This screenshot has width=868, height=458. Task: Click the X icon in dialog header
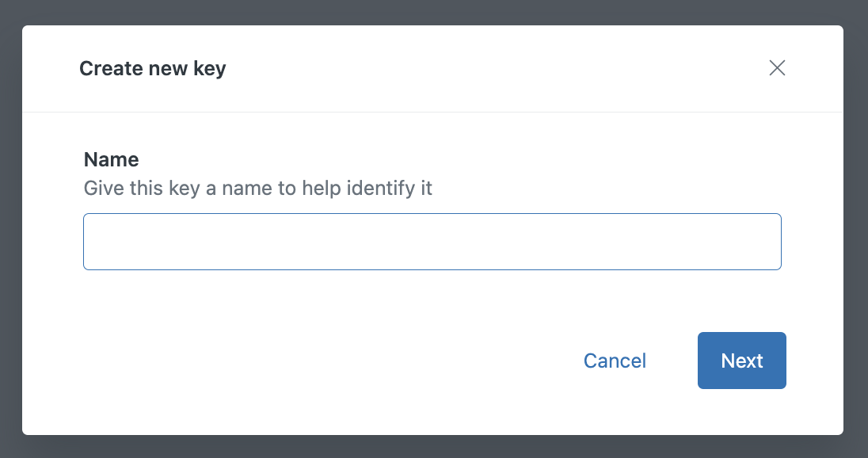coord(777,68)
